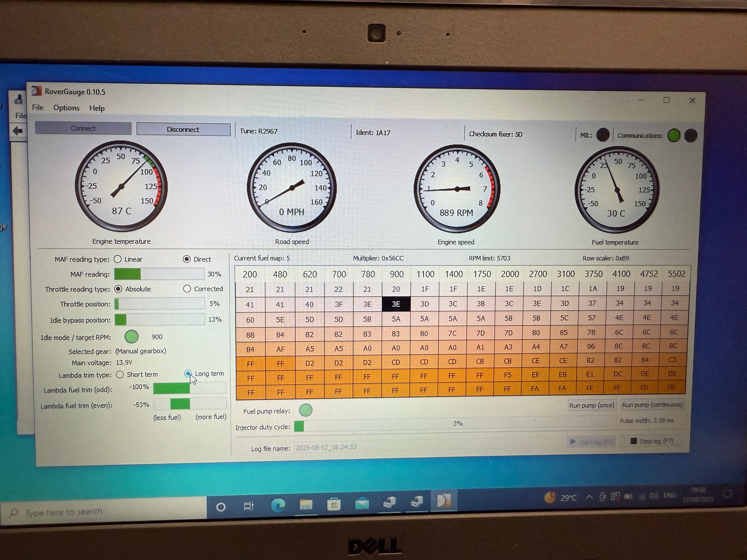Expand system tray hidden icons chevron
This screenshot has height=560, width=747.
(x=589, y=496)
